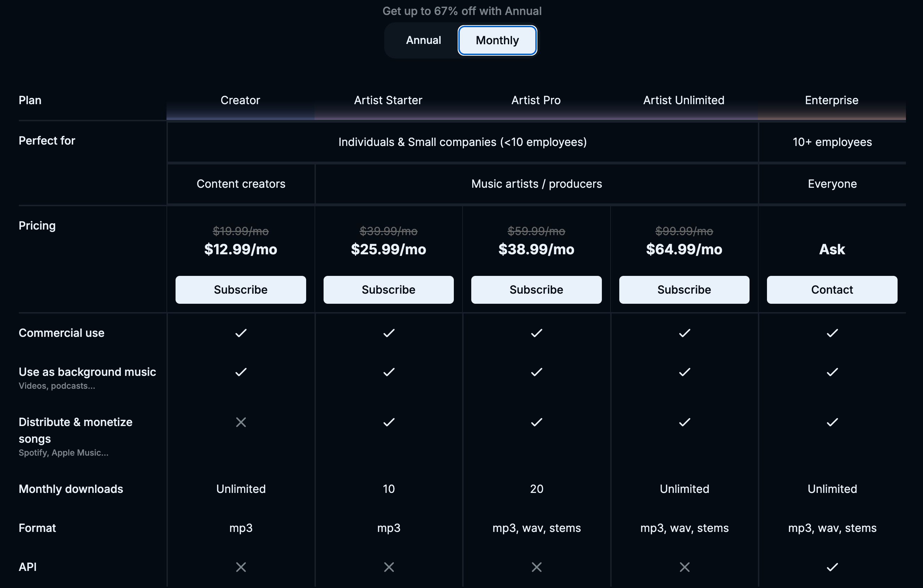Viewport: 923px width, 588px height.
Task: Click the distribute songs checkmark under Artist Starter
Action: tap(388, 422)
